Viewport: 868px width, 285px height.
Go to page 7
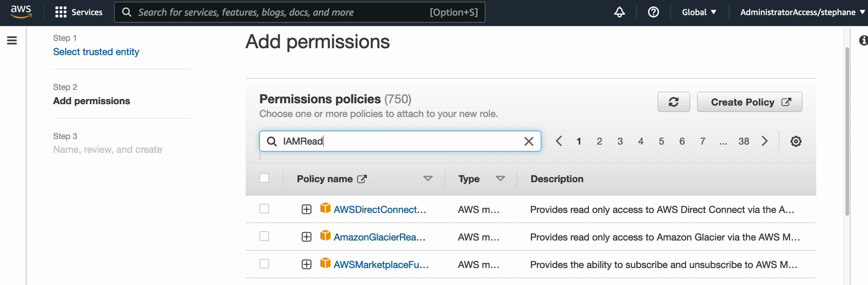pyautogui.click(x=703, y=141)
